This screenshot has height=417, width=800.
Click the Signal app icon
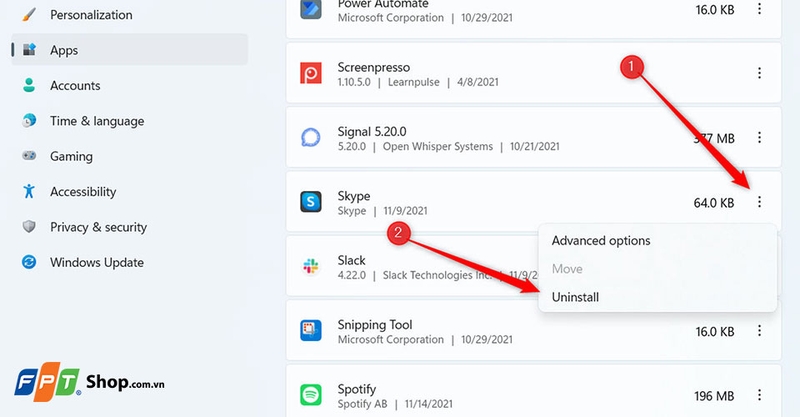[x=311, y=138]
